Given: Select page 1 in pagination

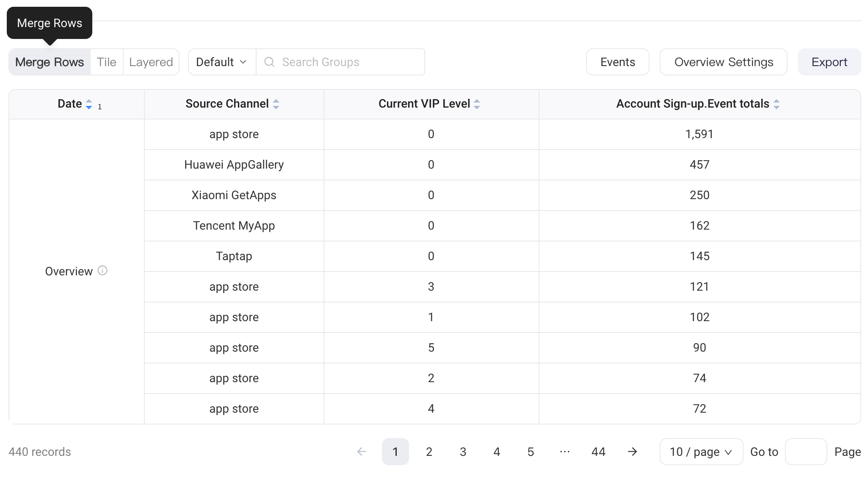Looking at the screenshot, I should (395, 452).
